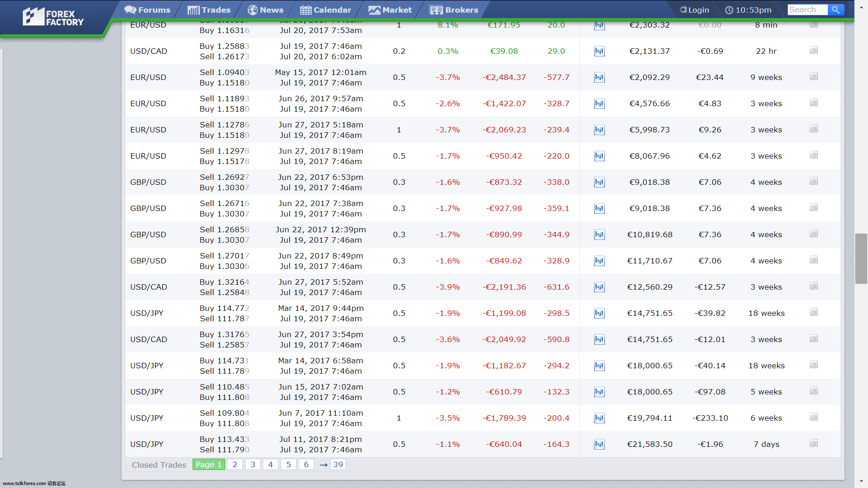Click comment icon on the 6 weeks row
Image resolution: width=868 pixels, height=488 pixels.
[814, 417]
